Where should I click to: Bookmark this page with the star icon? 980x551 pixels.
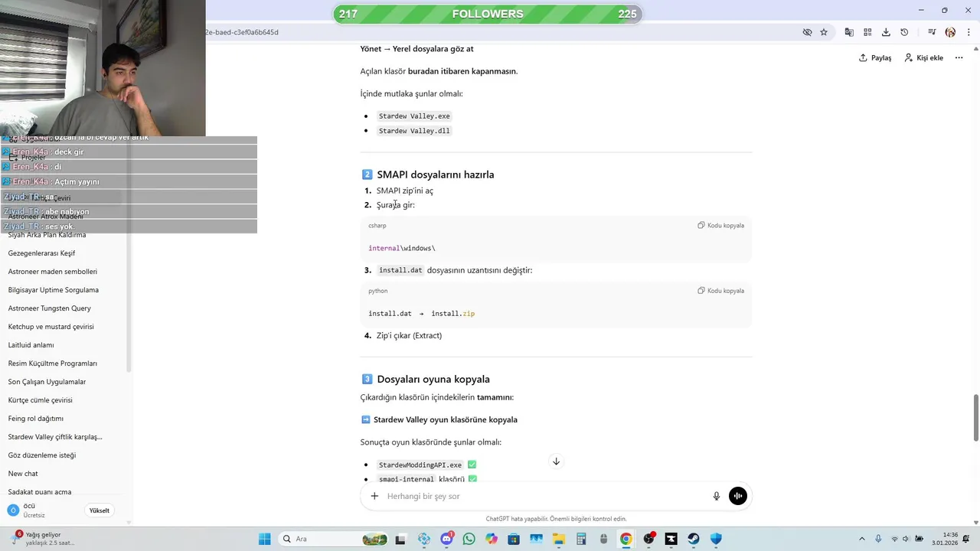pyautogui.click(x=824, y=32)
